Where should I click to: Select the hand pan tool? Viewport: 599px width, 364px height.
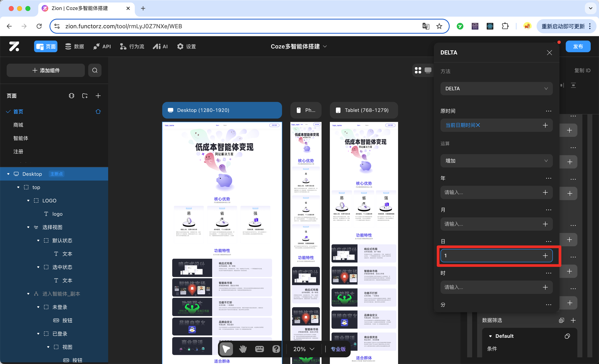pyautogui.click(x=243, y=349)
